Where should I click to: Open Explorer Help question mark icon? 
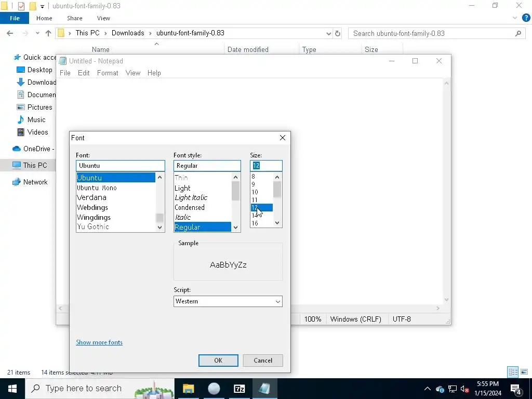click(x=526, y=18)
